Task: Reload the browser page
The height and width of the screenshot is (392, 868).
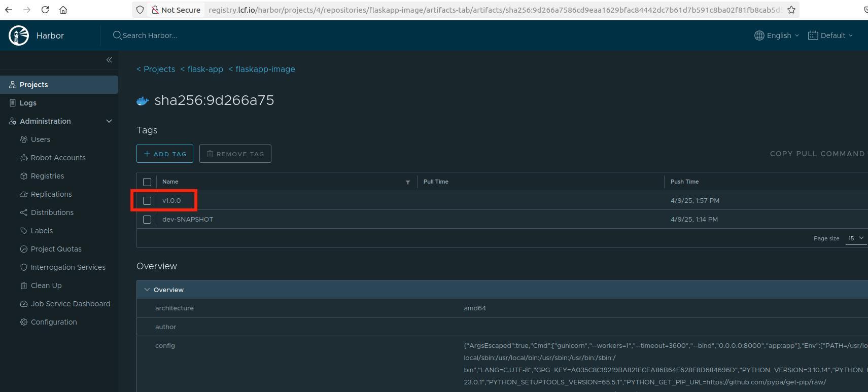Action: [x=45, y=10]
